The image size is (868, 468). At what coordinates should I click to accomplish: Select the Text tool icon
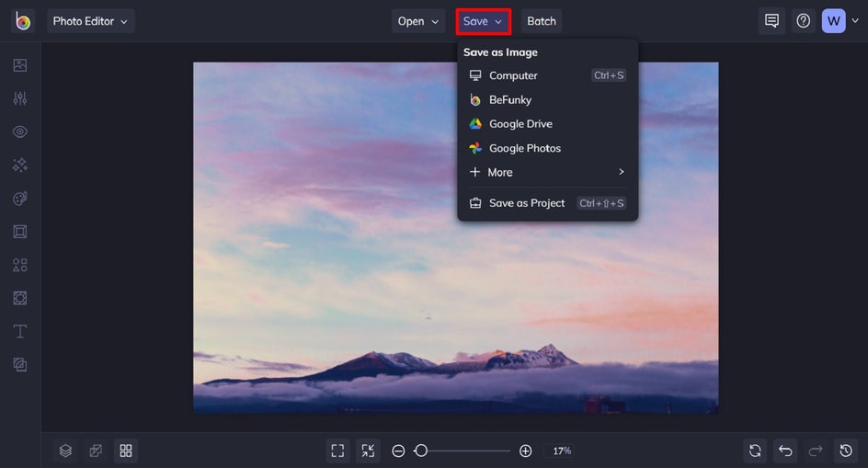coord(20,331)
